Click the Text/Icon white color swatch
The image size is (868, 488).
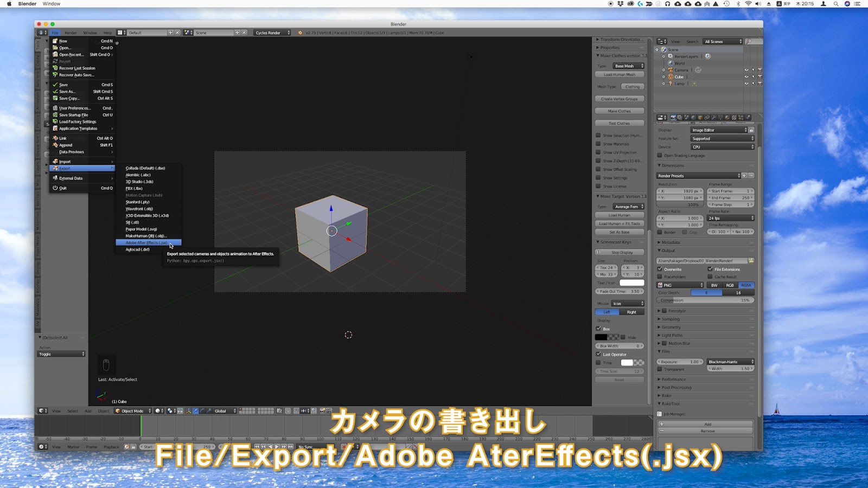[x=632, y=282]
